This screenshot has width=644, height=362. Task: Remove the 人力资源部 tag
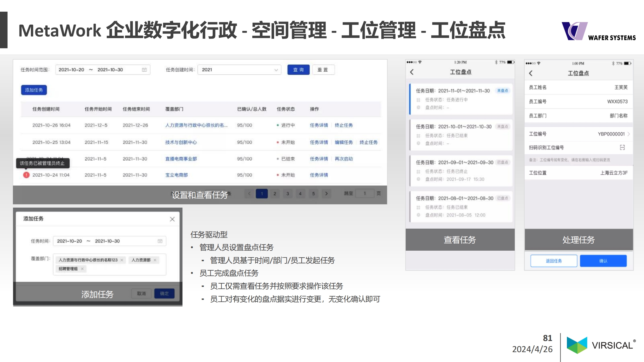(155, 260)
